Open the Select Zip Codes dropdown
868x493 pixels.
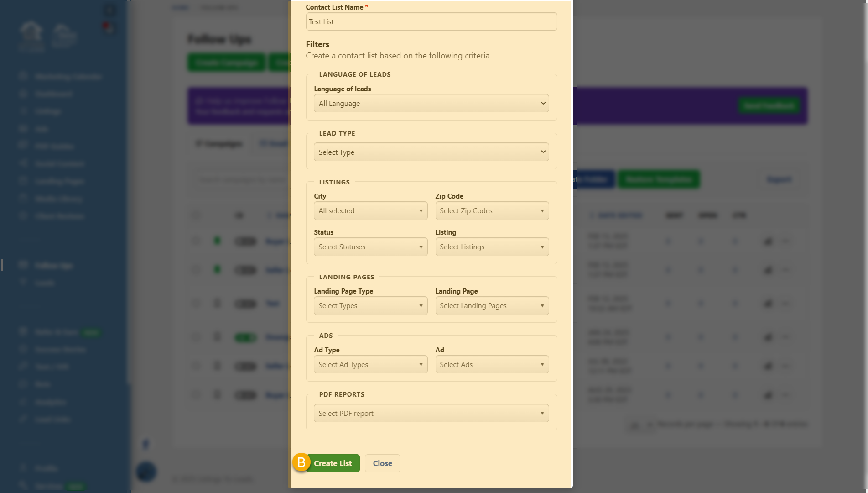492,210
